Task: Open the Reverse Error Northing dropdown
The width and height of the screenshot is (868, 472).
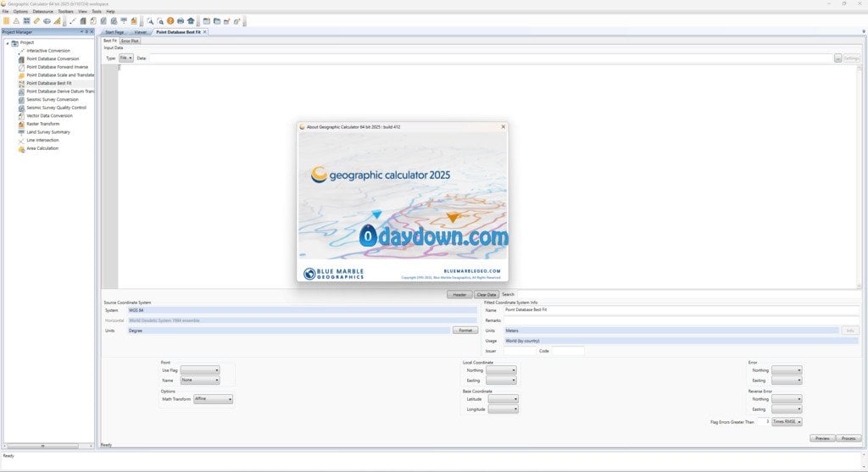Action: tap(787, 399)
